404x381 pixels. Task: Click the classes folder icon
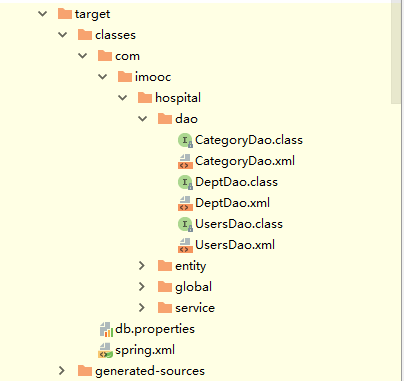pyautogui.click(x=85, y=35)
